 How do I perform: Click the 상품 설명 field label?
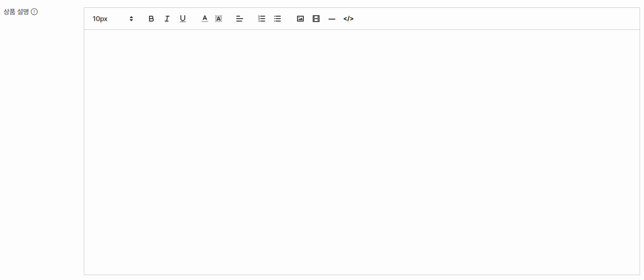16,12
